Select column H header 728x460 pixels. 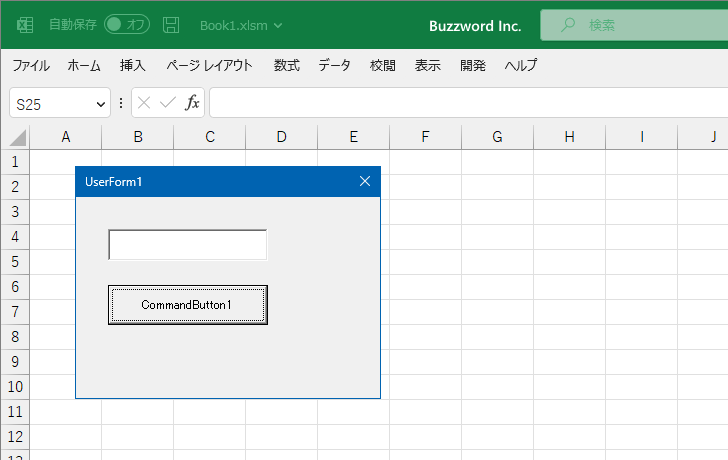pyautogui.click(x=569, y=137)
